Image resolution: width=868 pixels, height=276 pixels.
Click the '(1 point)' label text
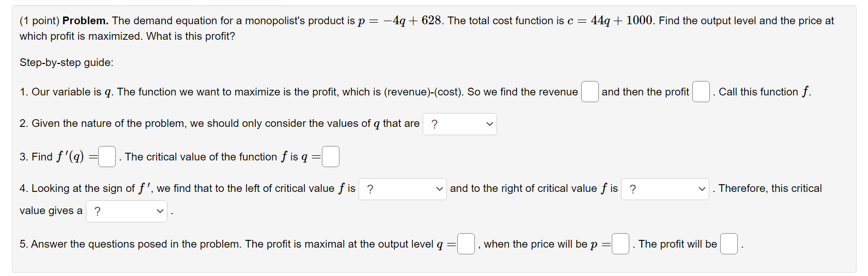(x=39, y=21)
